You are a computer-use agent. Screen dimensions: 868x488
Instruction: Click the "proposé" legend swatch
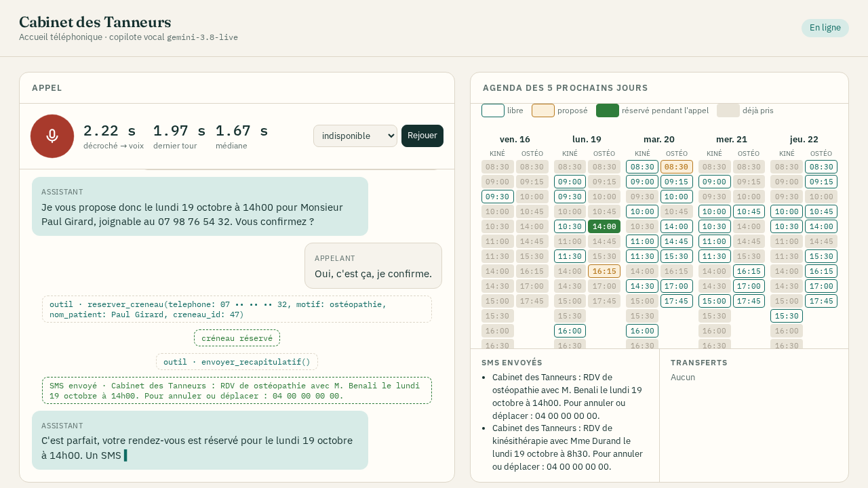coord(543,110)
